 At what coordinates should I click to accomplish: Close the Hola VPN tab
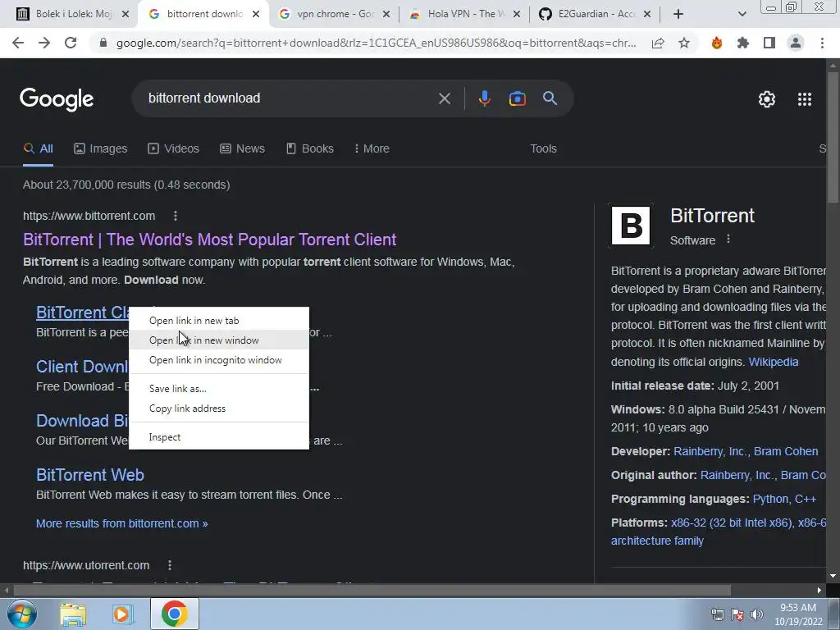517,14
